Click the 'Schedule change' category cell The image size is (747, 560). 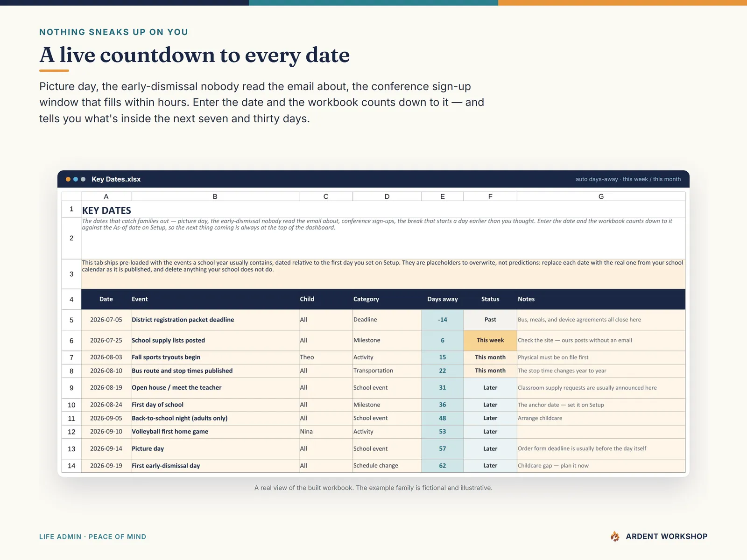387,466
